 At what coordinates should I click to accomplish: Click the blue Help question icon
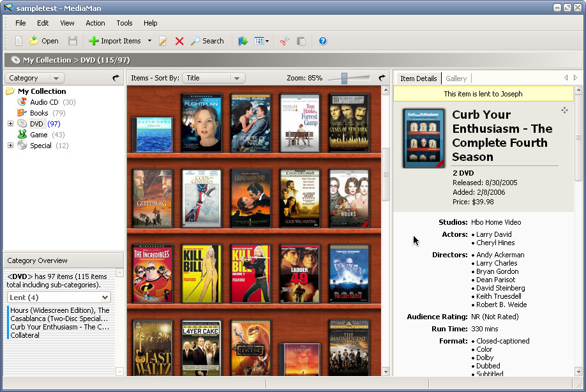[x=323, y=41]
